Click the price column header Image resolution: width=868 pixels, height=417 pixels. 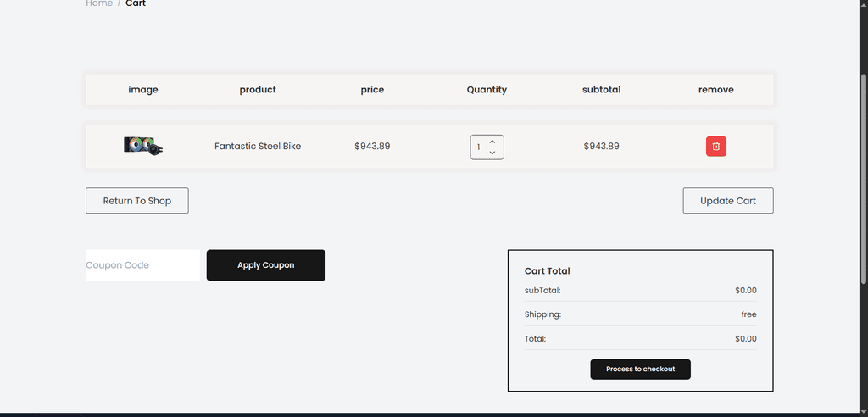[x=372, y=90]
